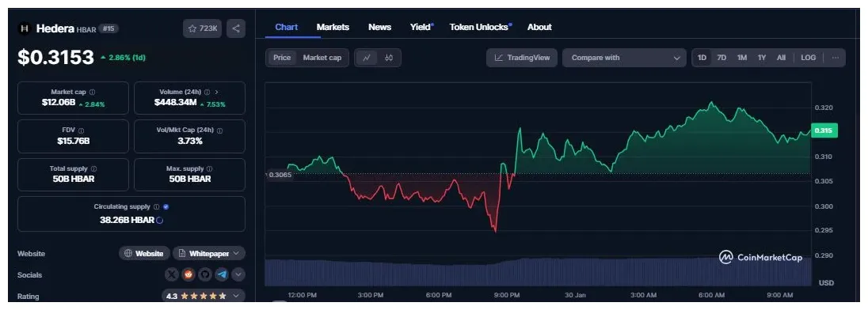Open TradingView chart mode
The height and width of the screenshot is (310, 868).
pyautogui.click(x=521, y=58)
